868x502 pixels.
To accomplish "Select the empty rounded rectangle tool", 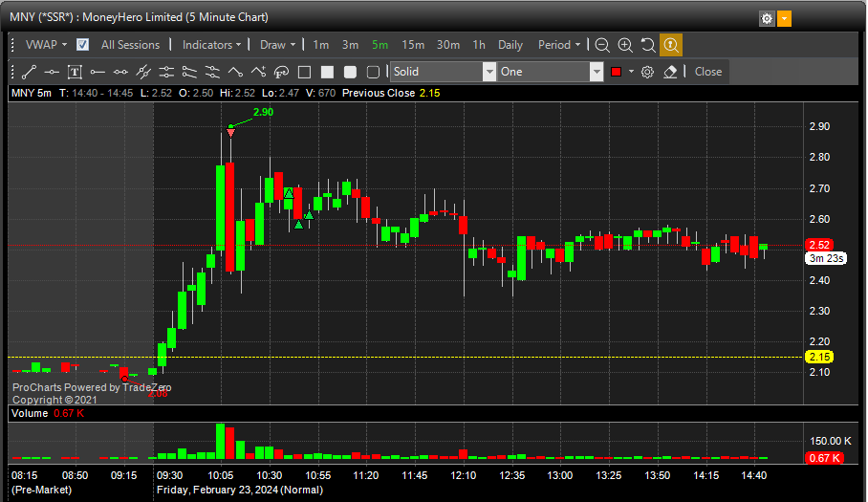I will tap(373, 72).
